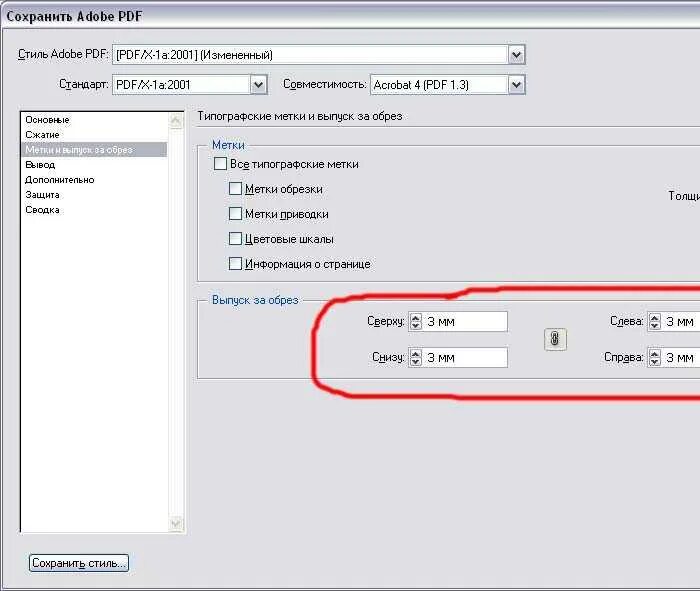Screen dimensions: 700x591
Task: Click the Снизу bleed value field
Action: click(x=465, y=358)
